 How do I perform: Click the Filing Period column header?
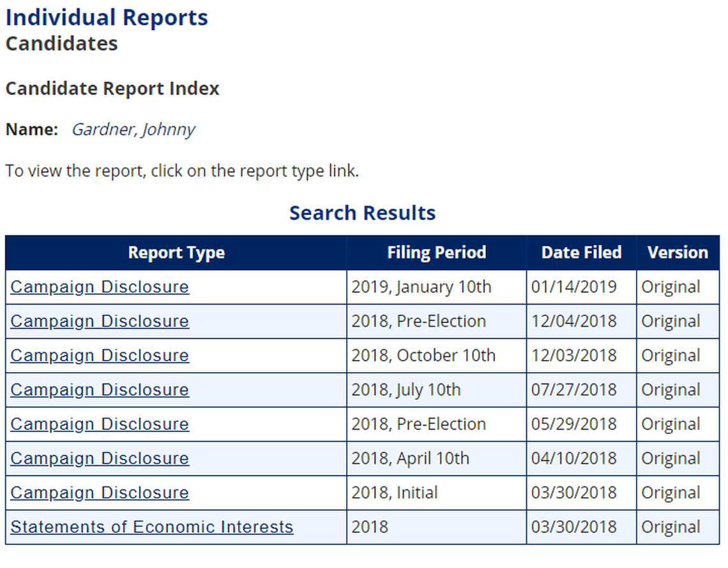pos(436,252)
